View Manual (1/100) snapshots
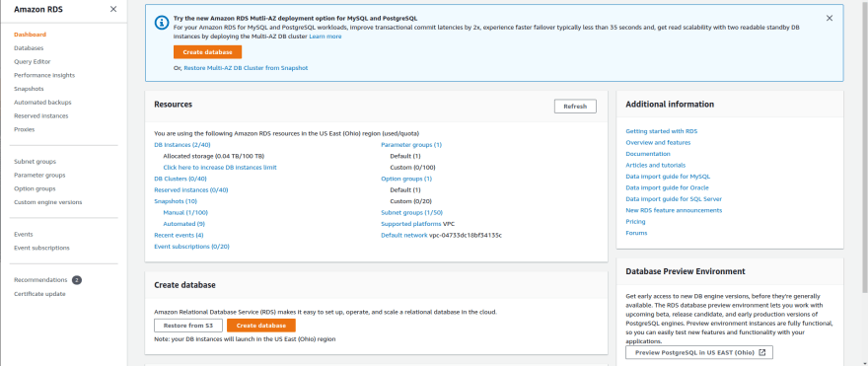868x366 pixels. (185, 213)
